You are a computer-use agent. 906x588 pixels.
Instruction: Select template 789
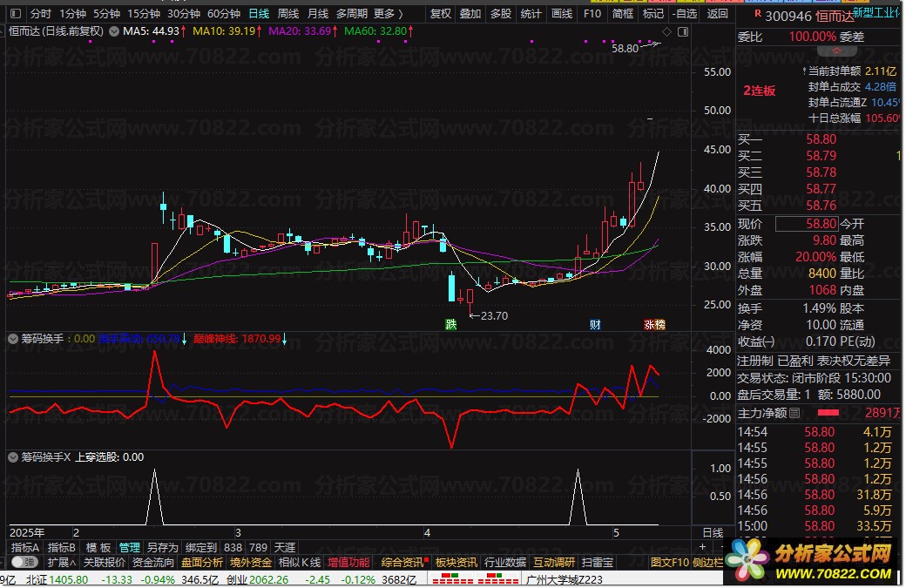click(x=258, y=548)
